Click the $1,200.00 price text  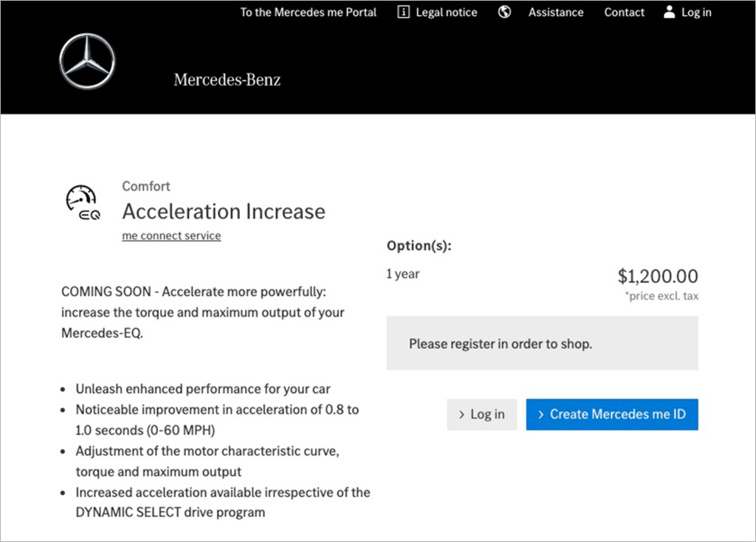(657, 276)
